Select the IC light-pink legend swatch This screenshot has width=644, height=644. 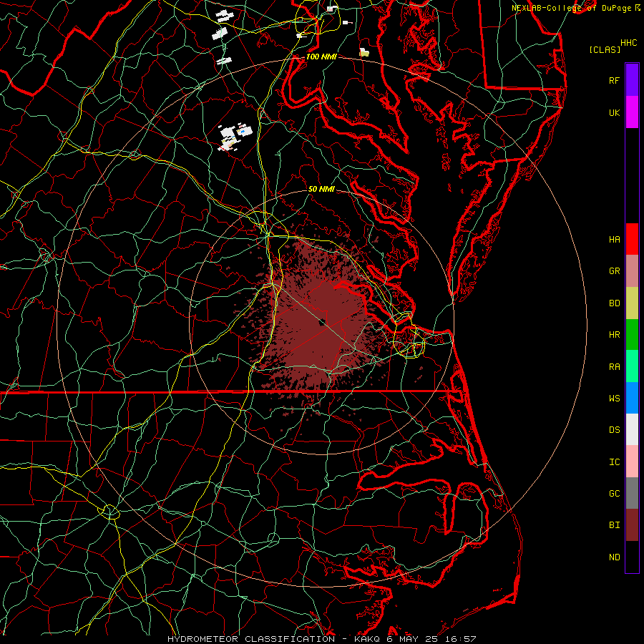click(x=632, y=462)
